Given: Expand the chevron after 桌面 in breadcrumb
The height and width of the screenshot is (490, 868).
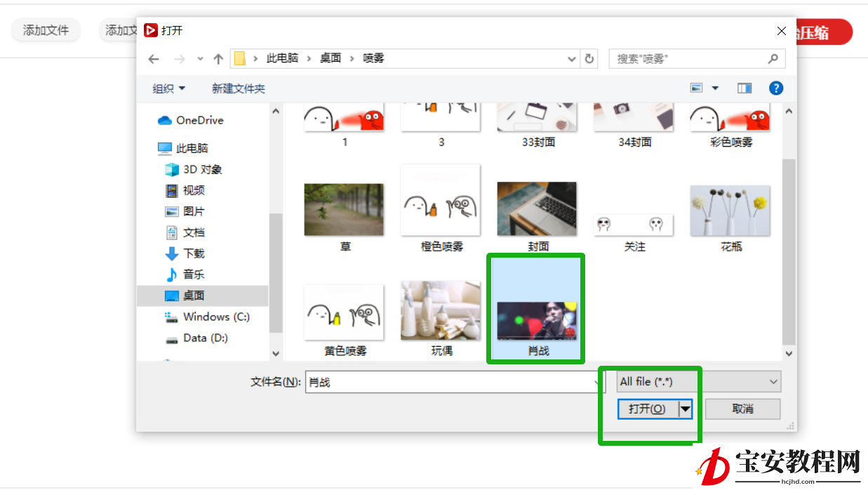Looking at the screenshot, I should pos(352,58).
